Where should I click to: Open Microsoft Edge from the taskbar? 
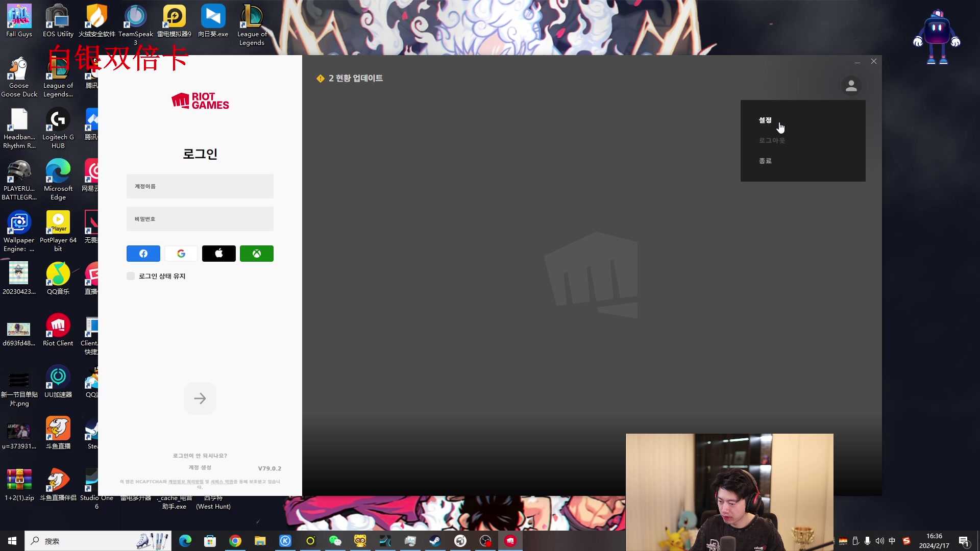pyautogui.click(x=185, y=541)
